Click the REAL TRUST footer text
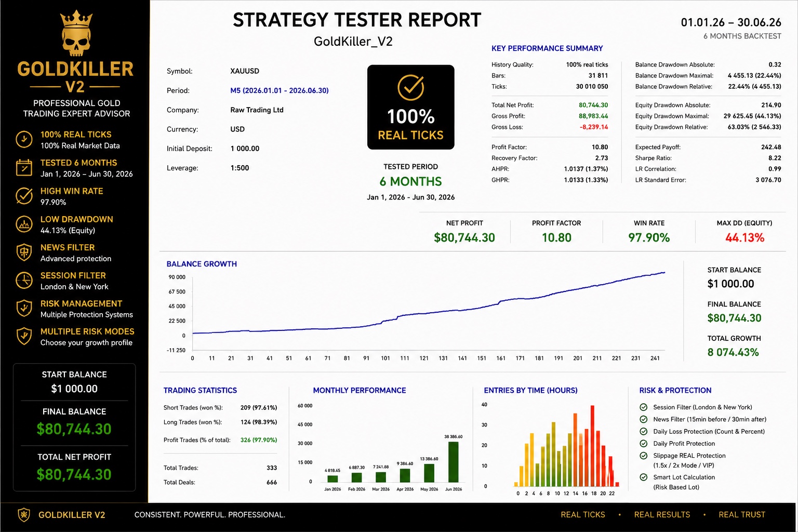 [742, 515]
